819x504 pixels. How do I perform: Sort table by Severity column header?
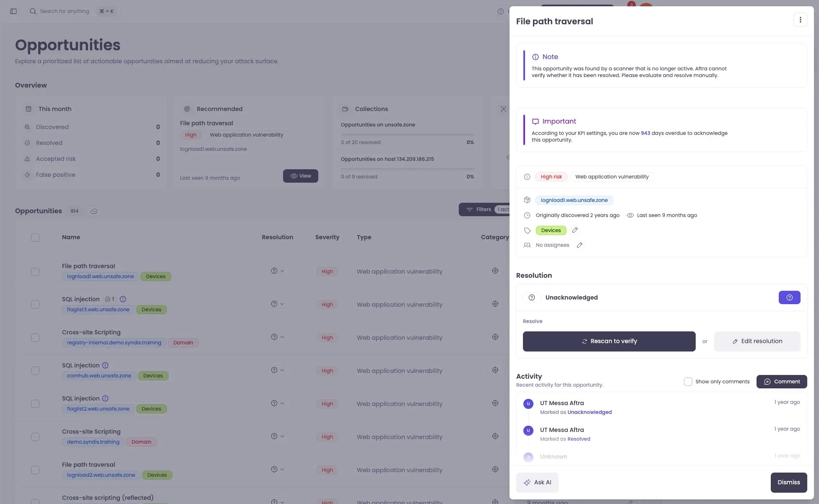click(x=327, y=237)
